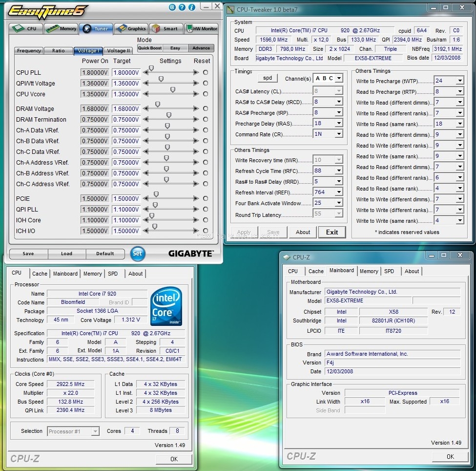Select the Reset radio for PCIE
This screenshot has width=476, height=471.
tap(206, 199)
